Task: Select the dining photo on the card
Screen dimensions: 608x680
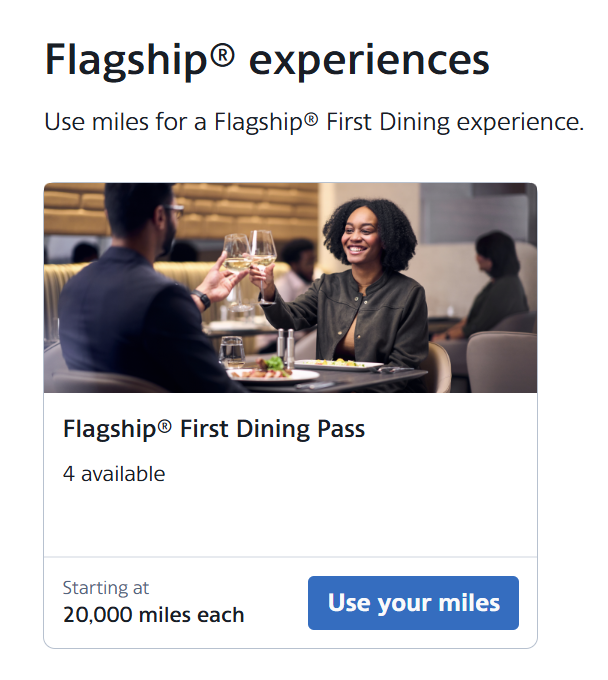Action: click(x=290, y=288)
